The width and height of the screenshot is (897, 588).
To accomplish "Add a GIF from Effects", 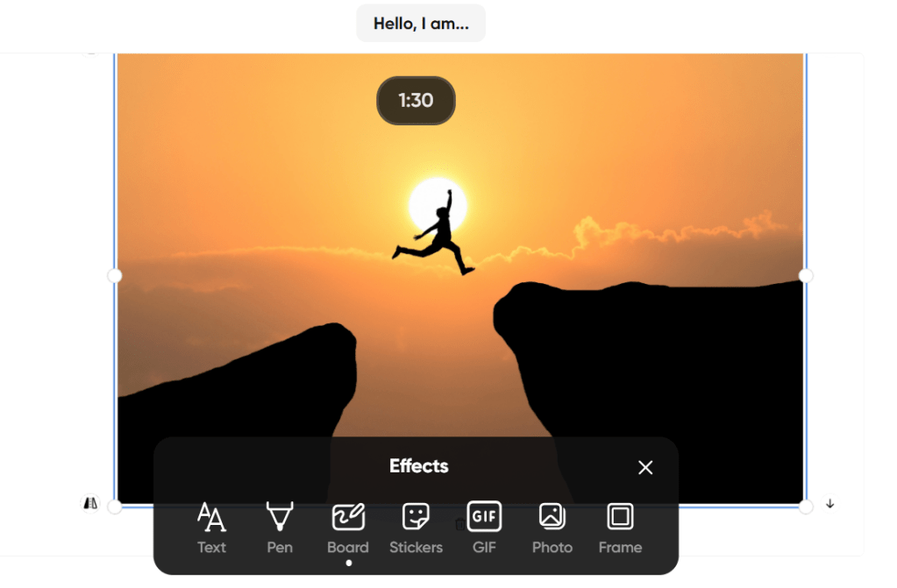I will (484, 528).
